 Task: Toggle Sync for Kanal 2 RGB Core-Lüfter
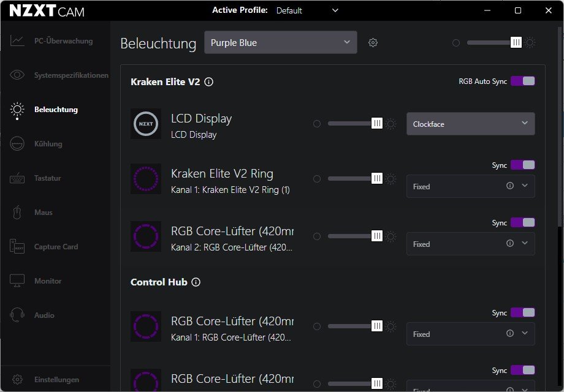(x=523, y=222)
